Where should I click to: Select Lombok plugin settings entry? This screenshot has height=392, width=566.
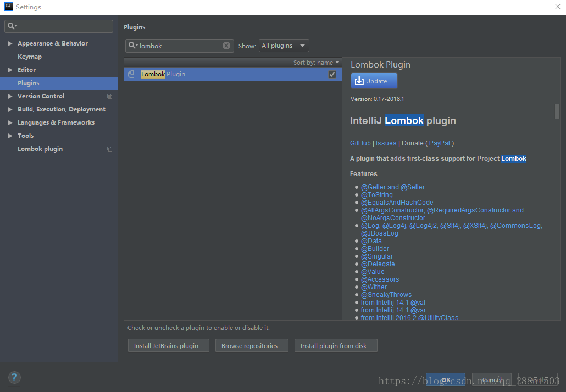point(40,149)
